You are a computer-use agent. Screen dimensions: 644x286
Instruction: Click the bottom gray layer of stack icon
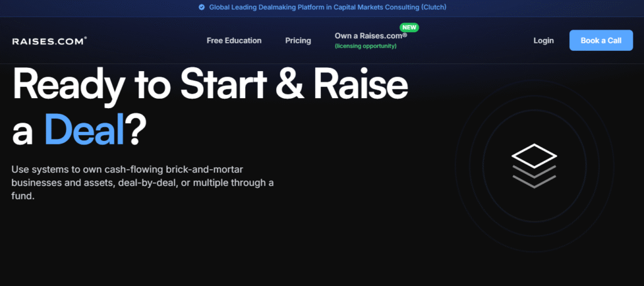point(533,182)
